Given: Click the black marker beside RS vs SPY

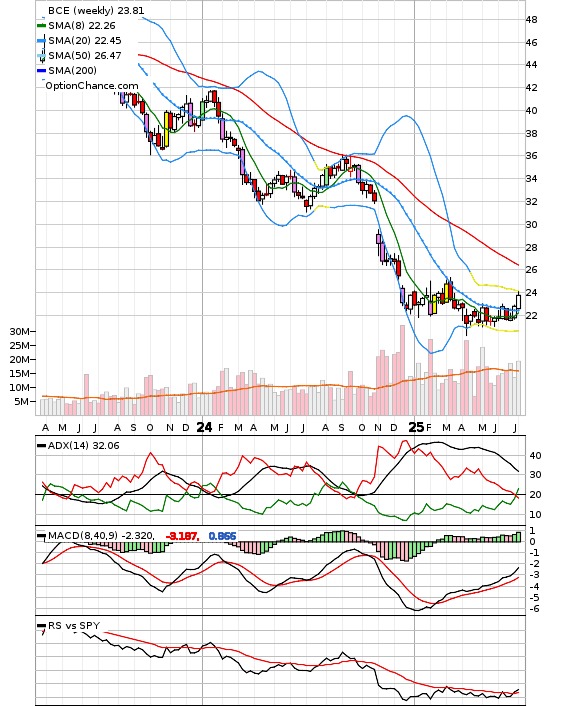Looking at the screenshot, I should click(x=41, y=626).
